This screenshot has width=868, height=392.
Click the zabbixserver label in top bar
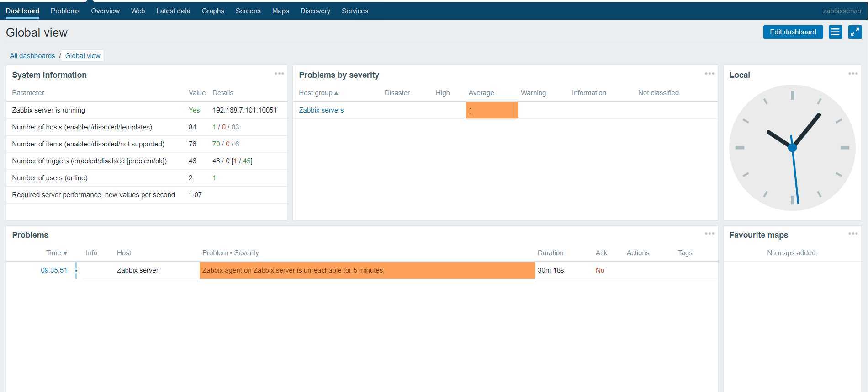[x=842, y=11]
